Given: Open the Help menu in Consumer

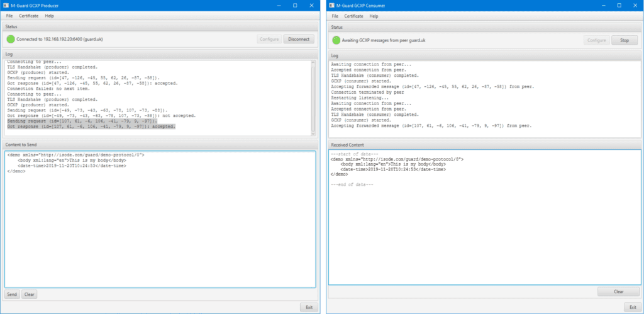Looking at the screenshot, I should pos(375,15).
